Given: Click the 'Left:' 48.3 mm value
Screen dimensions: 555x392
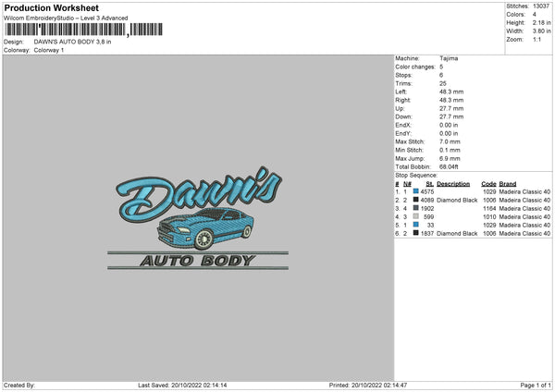Looking at the screenshot, I should [451, 92].
